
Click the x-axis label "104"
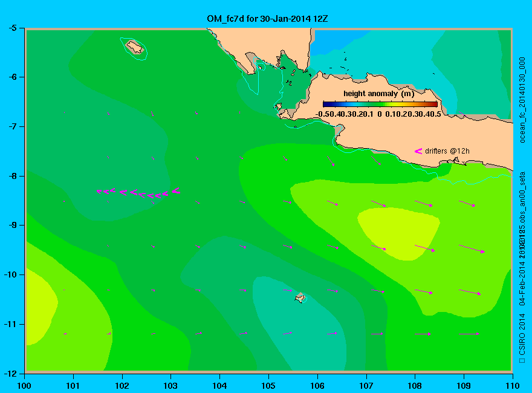219,386
